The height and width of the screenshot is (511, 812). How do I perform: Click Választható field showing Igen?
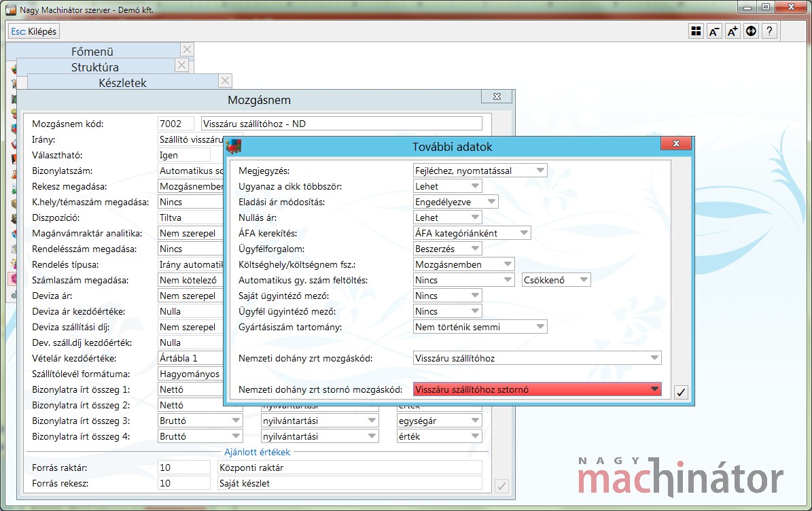(x=184, y=155)
